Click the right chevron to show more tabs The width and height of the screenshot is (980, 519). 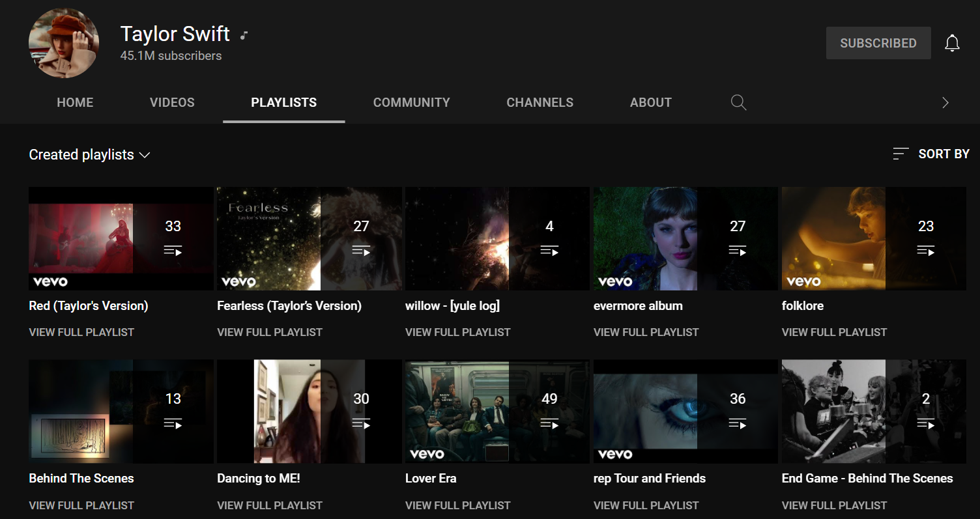(x=945, y=102)
